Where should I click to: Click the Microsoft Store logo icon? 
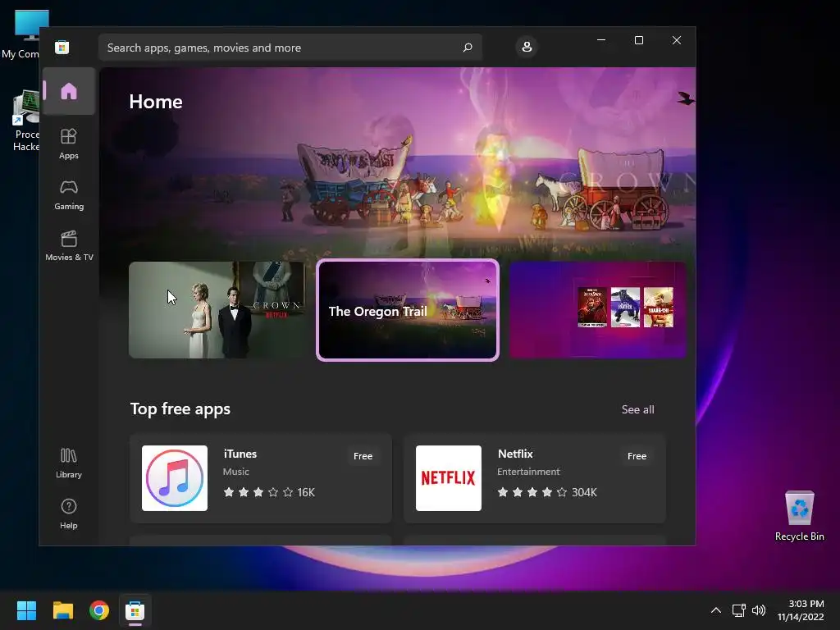62,47
